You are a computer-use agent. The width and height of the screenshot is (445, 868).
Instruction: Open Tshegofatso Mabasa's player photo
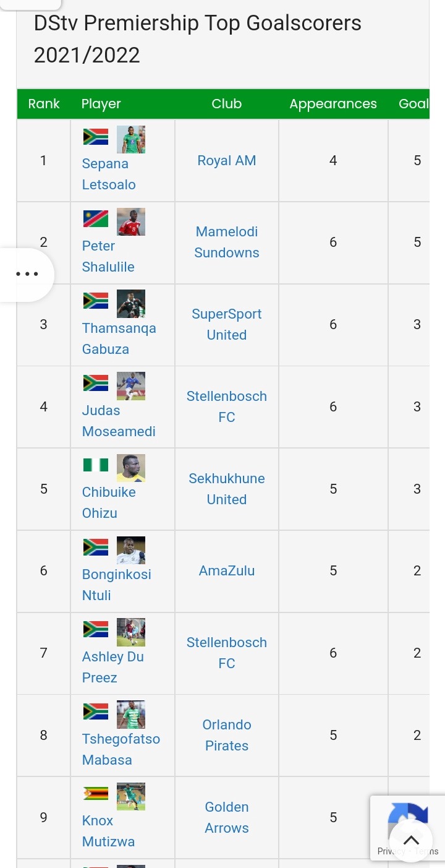(x=131, y=715)
